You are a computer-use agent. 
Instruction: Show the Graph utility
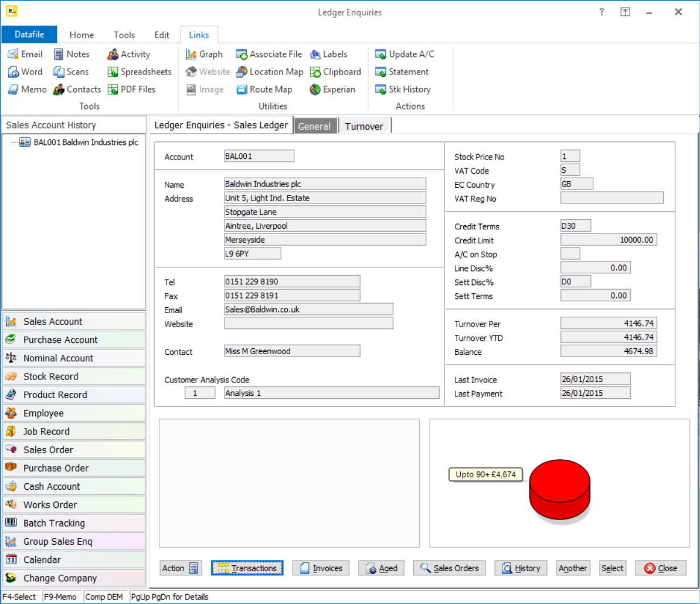tap(204, 54)
